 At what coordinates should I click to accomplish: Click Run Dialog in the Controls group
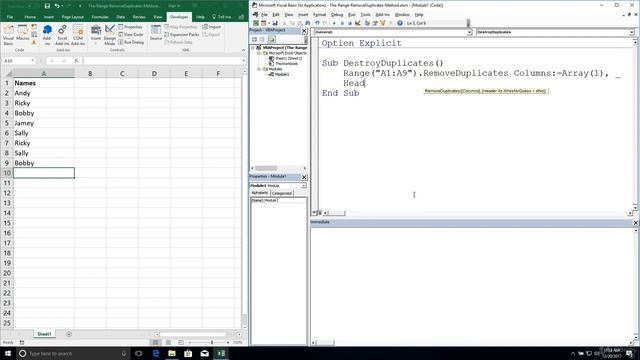[x=131, y=42]
